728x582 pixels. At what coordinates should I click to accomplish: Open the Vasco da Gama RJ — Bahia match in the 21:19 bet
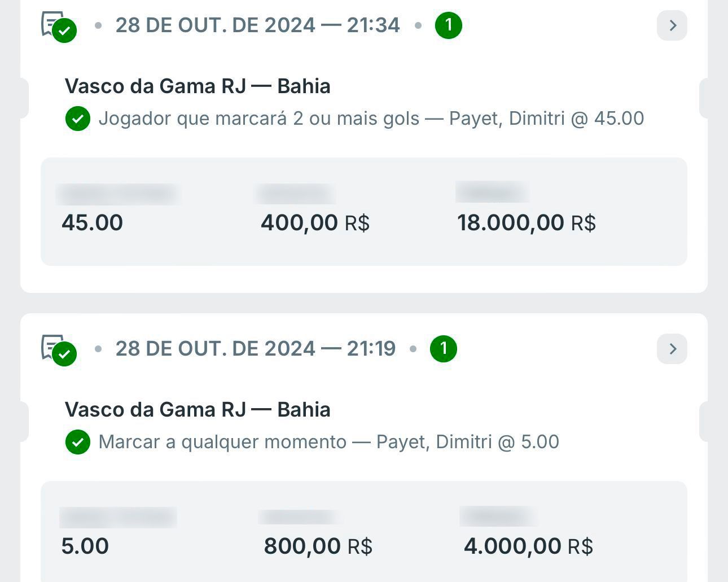point(198,410)
